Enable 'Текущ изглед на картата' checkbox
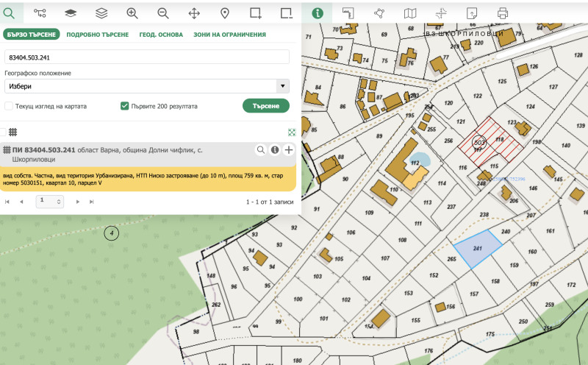Image resolution: width=588 pixels, height=365 pixels. (9, 106)
